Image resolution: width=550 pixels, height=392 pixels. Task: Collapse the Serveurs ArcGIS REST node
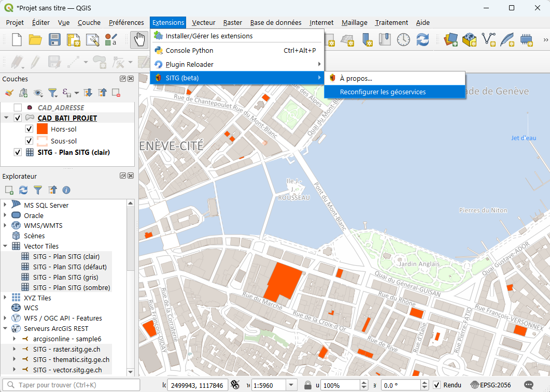[5, 328]
